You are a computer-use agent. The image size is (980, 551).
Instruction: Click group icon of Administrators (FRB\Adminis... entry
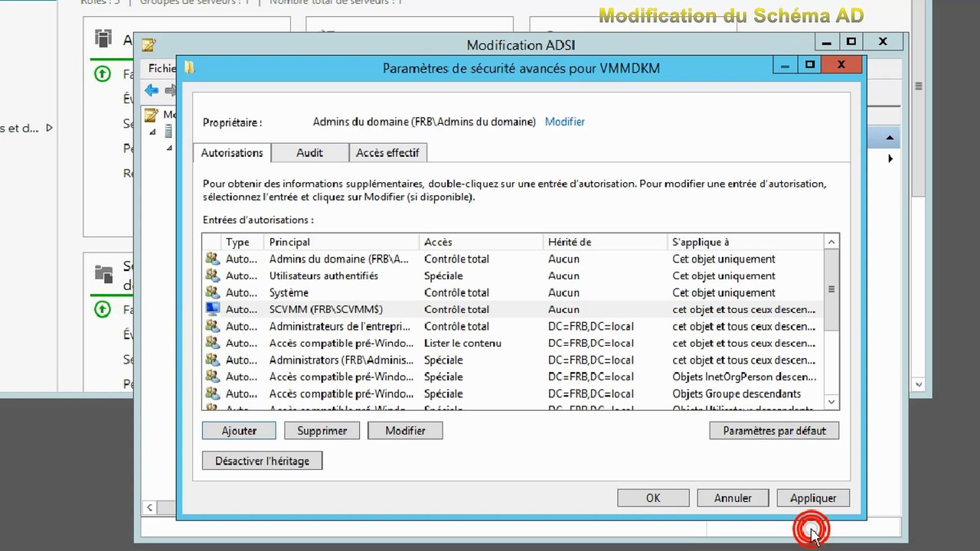tap(212, 360)
